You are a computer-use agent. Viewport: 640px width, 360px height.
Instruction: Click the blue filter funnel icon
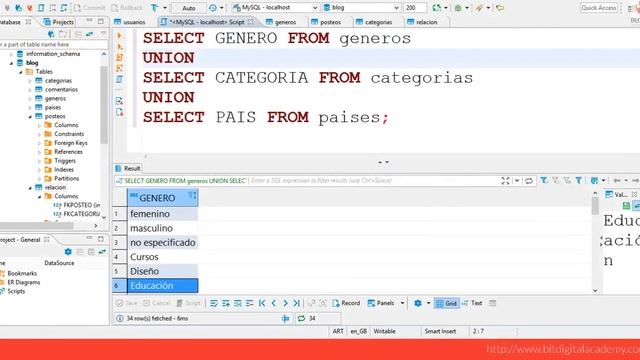579,180
